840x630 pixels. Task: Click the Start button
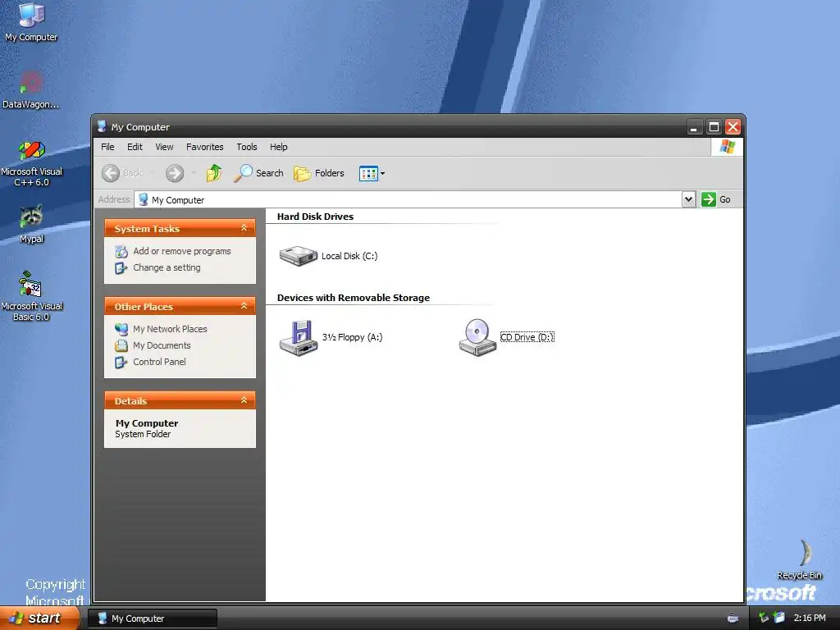(x=39, y=618)
